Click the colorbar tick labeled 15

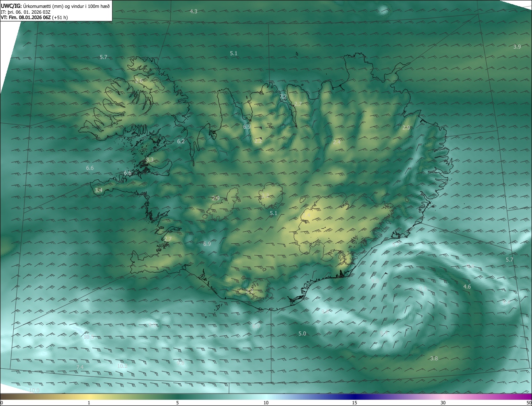[x=355, y=403]
